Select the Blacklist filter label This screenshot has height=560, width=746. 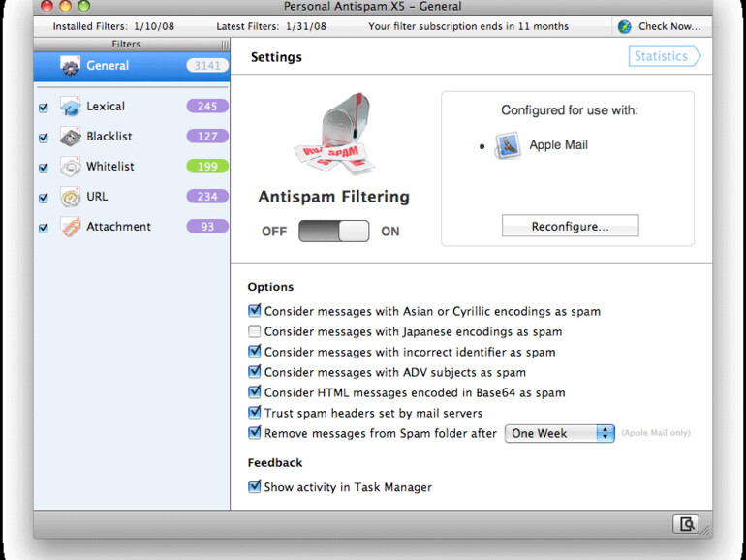(x=109, y=137)
